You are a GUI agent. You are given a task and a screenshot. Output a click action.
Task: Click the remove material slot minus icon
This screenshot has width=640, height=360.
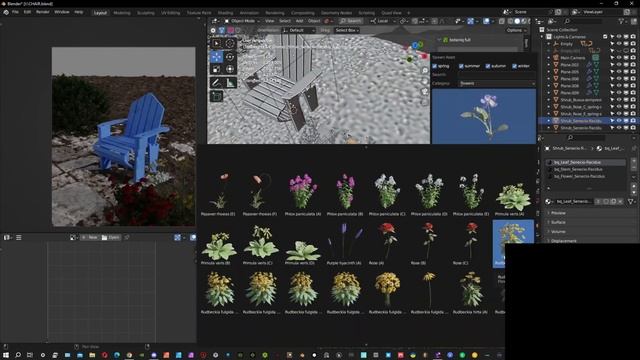click(633, 169)
